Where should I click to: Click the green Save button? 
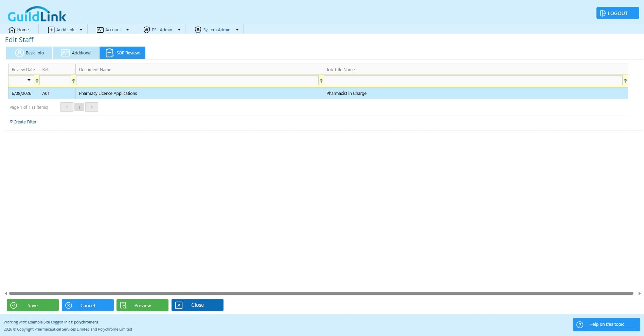click(x=33, y=305)
